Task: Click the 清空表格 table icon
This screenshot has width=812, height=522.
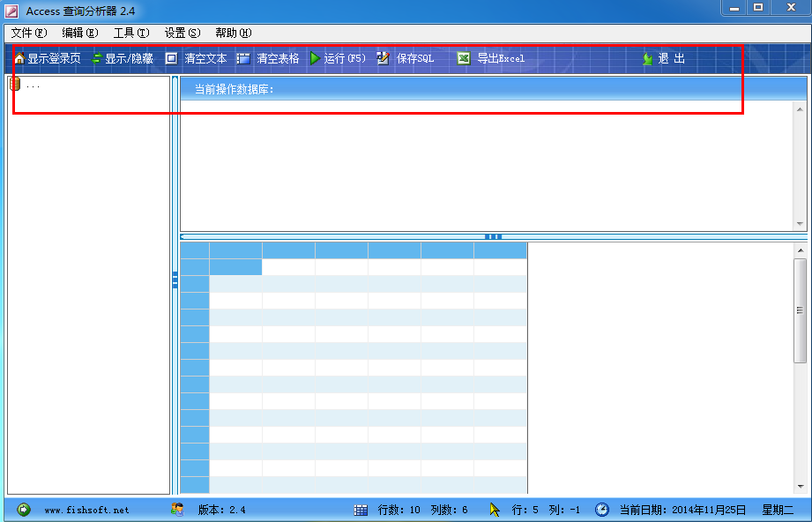Action: click(243, 58)
